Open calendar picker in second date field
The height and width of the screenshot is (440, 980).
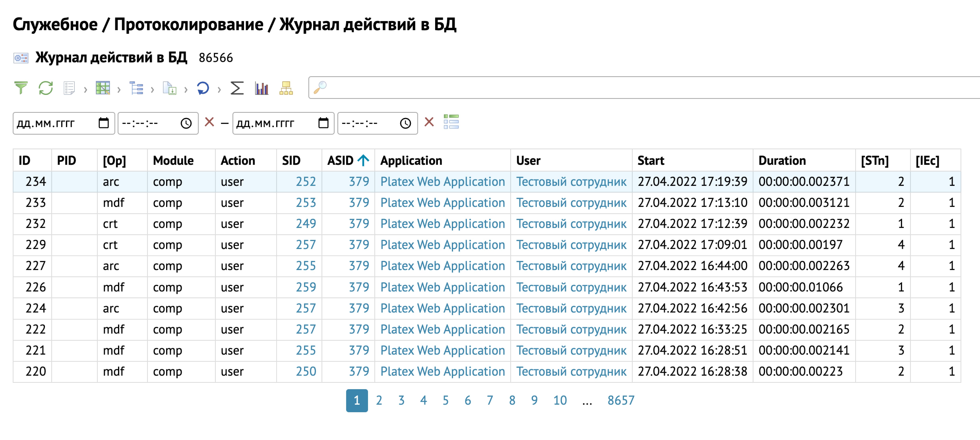(323, 123)
